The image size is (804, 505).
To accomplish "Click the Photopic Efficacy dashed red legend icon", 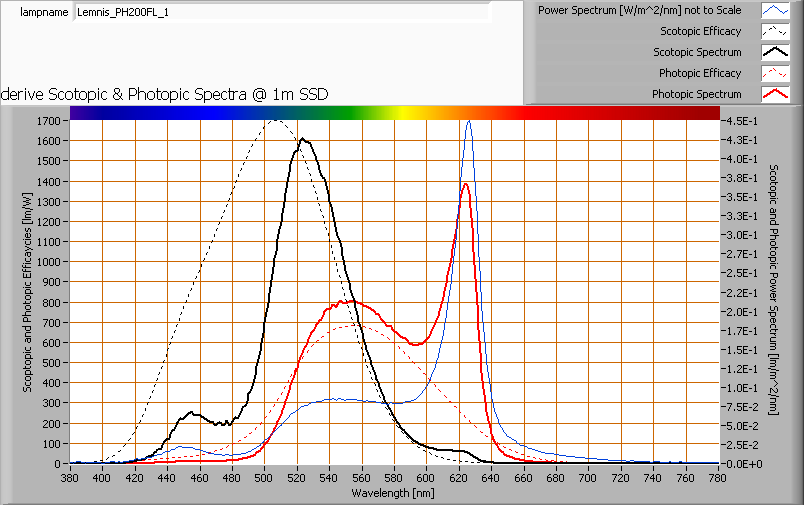I will click(x=776, y=73).
